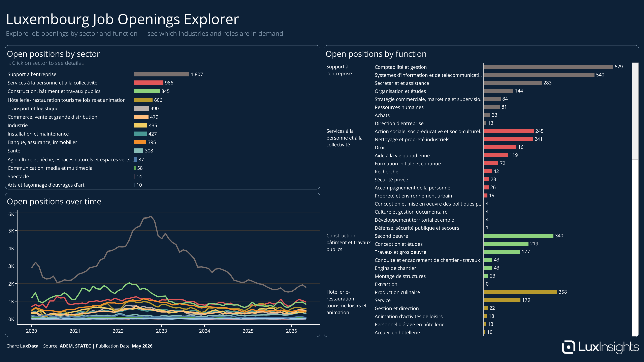644x362 pixels.
Task: Click Formation initiale et continue row
Action: 440,164
